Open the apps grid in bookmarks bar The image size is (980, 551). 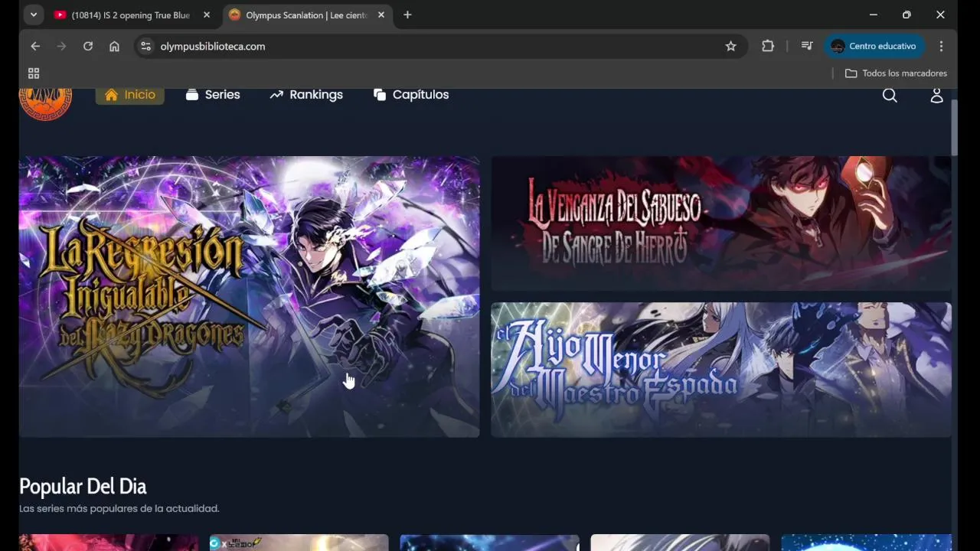pos(34,73)
